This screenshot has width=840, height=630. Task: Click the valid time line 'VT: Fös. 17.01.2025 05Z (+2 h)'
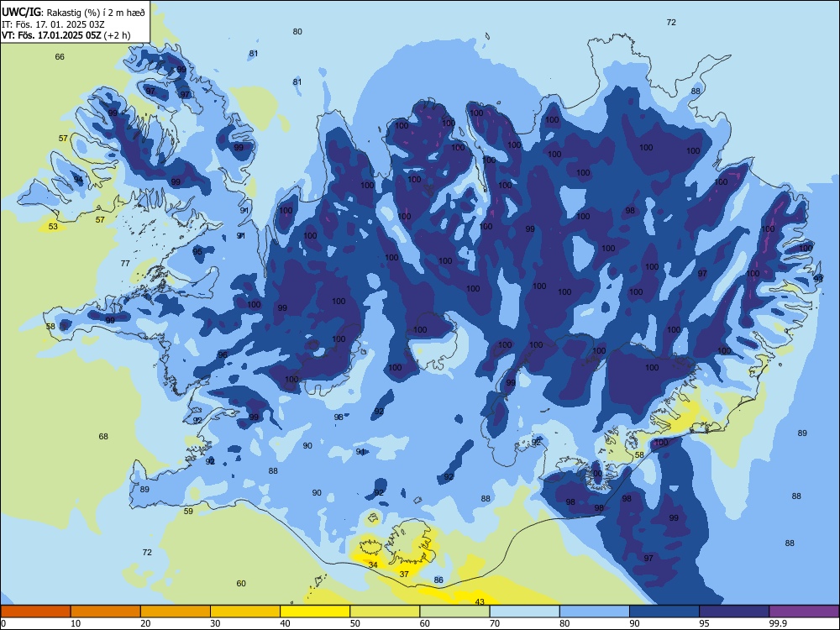66,35
